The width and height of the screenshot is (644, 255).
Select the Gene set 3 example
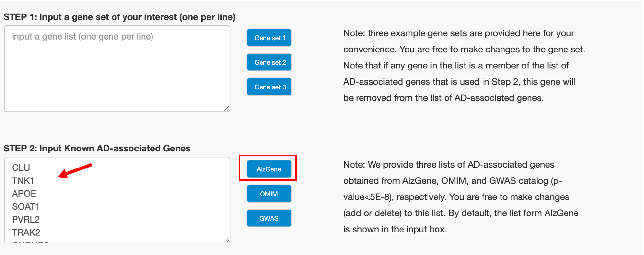point(269,87)
